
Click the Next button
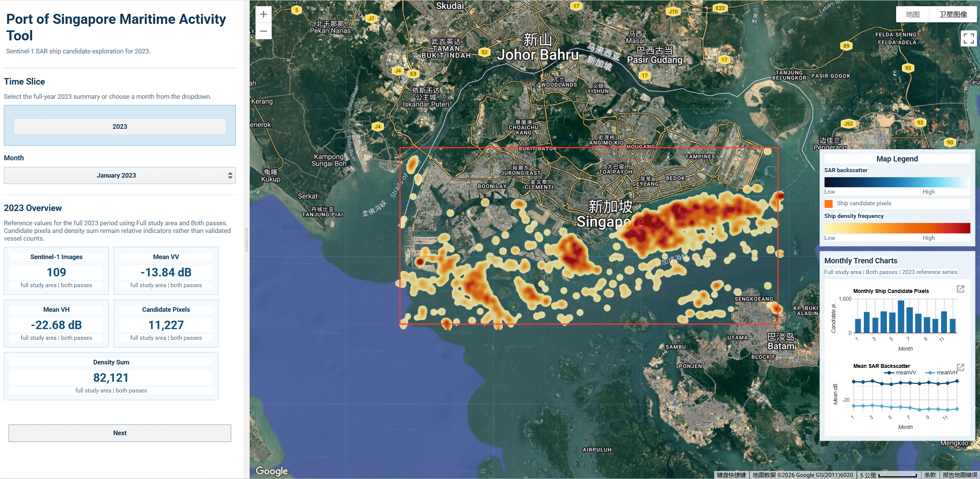click(120, 433)
